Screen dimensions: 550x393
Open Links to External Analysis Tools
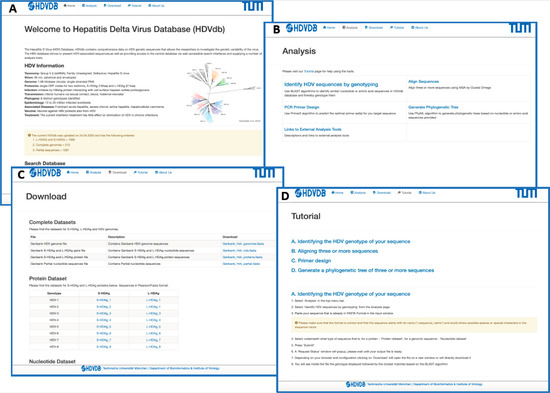tap(313, 129)
